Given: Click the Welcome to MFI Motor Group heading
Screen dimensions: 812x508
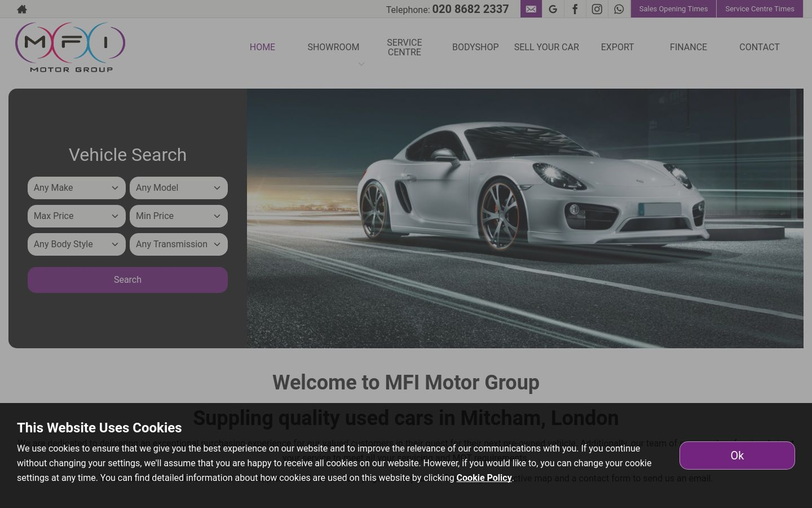Looking at the screenshot, I should click(406, 383).
